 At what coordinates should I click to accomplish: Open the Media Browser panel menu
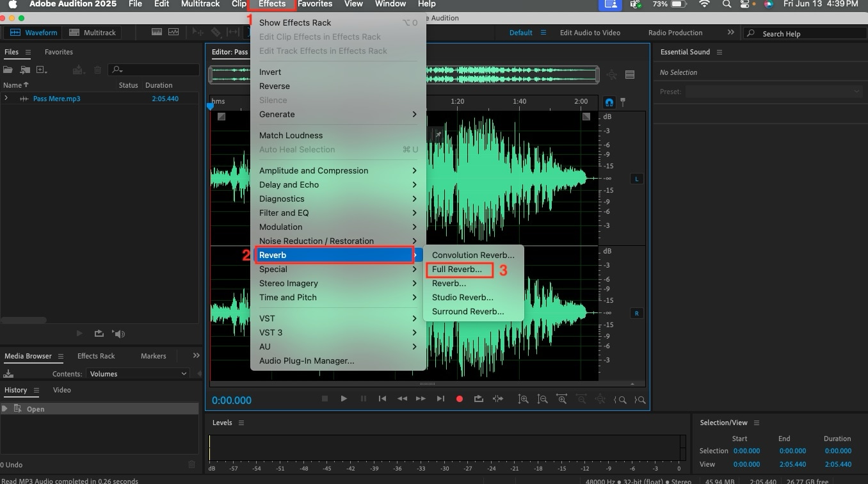point(61,356)
